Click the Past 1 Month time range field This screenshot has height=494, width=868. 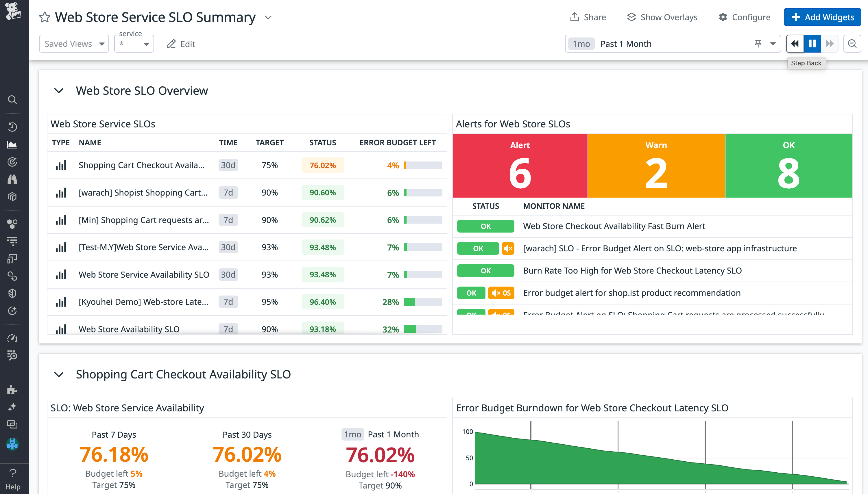pos(626,43)
